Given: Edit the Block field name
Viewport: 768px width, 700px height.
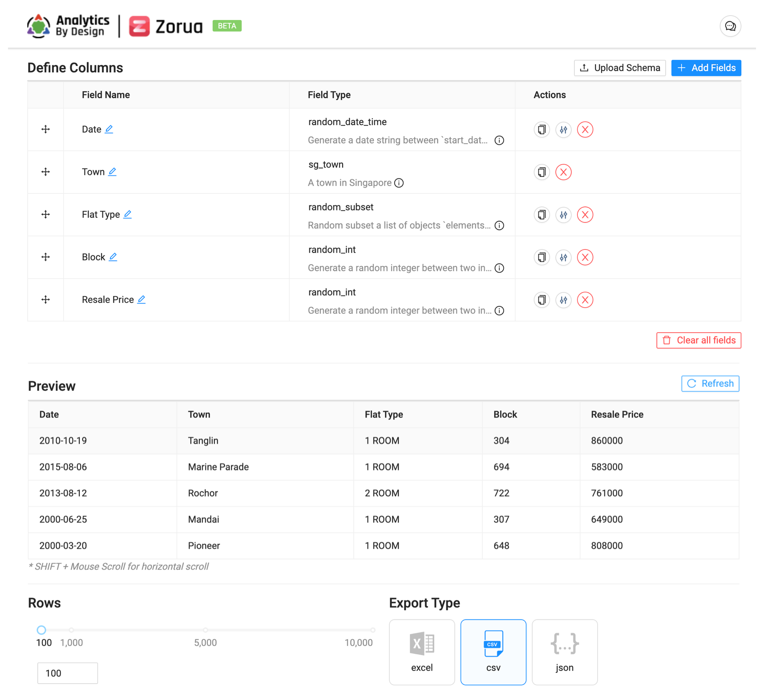Looking at the screenshot, I should pyautogui.click(x=113, y=257).
